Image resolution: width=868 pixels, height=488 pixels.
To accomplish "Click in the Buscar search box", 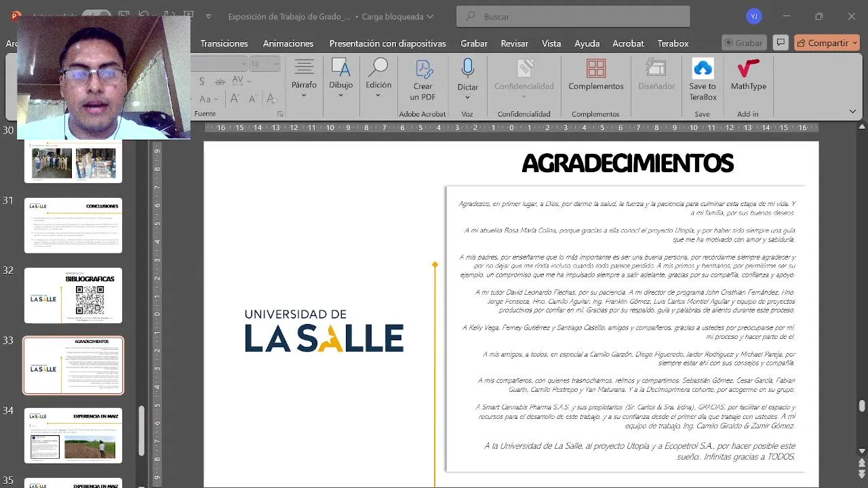I will (x=573, y=16).
